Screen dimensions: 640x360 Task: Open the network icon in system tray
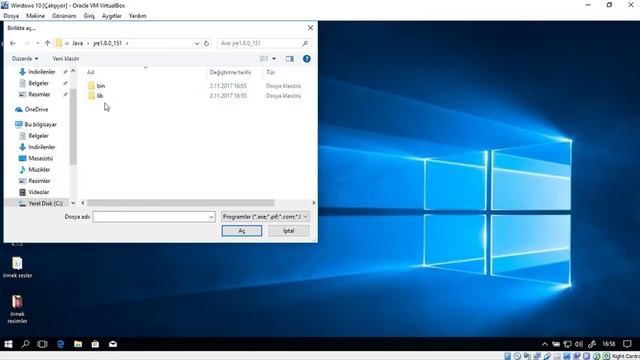567,344
